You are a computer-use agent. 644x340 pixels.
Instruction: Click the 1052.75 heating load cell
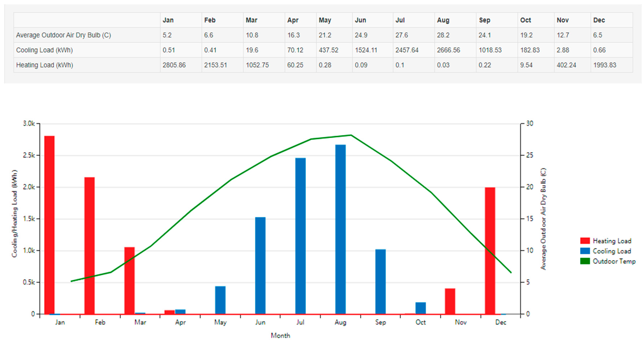click(x=257, y=65)
